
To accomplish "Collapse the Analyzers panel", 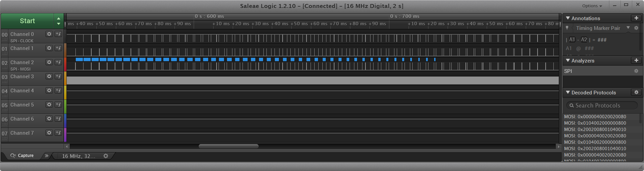I will click(568, 60).
